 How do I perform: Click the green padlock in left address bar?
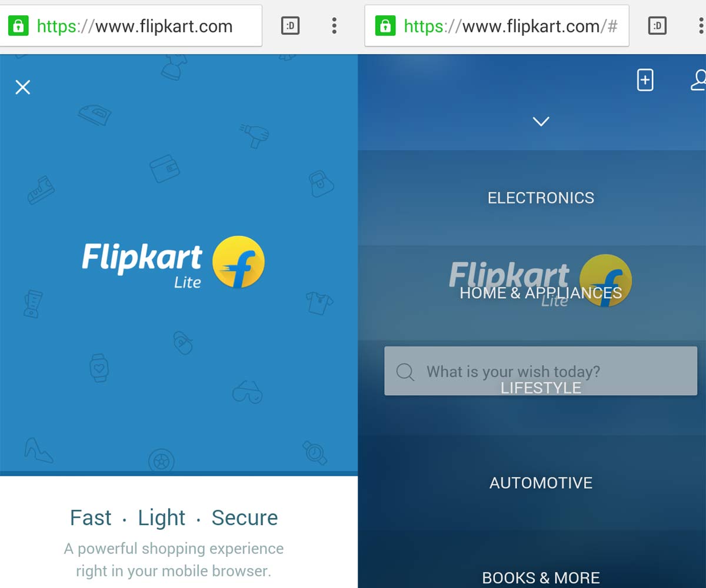(x=18, y=26)
